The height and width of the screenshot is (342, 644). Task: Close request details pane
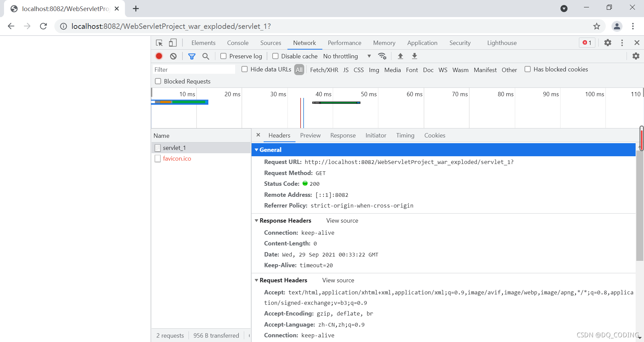click(x=258, y=135)
